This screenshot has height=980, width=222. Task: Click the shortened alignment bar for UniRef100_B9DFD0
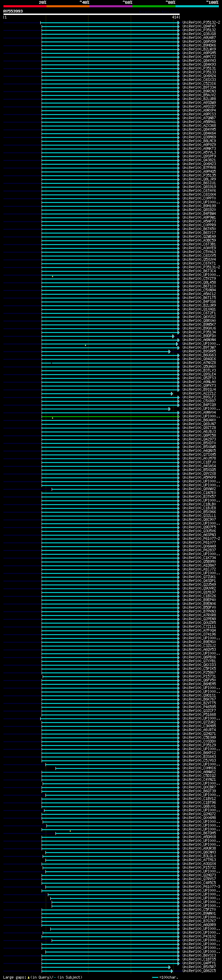(x=108, y=336)
